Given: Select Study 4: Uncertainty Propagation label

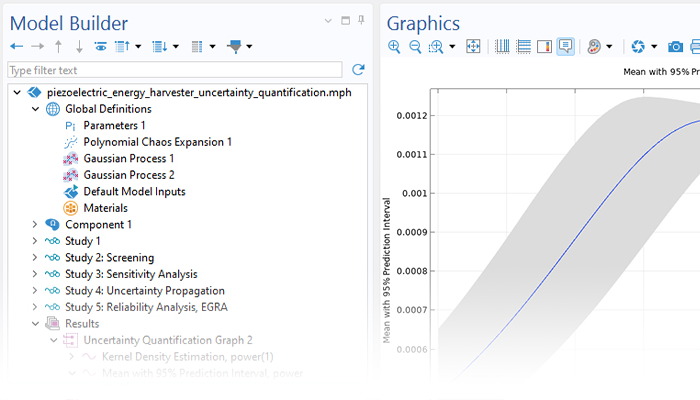Looking at the screenshot, I should pyautogui.click(x=145, y=291).
